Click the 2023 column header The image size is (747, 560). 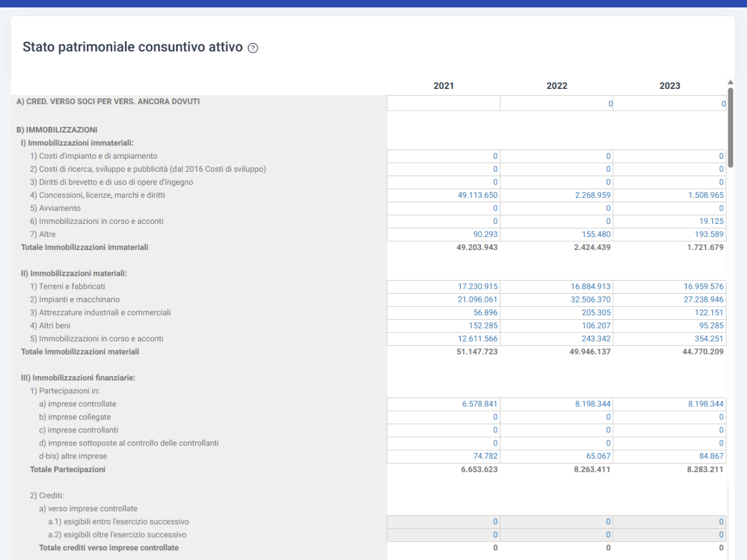(670, 86)
